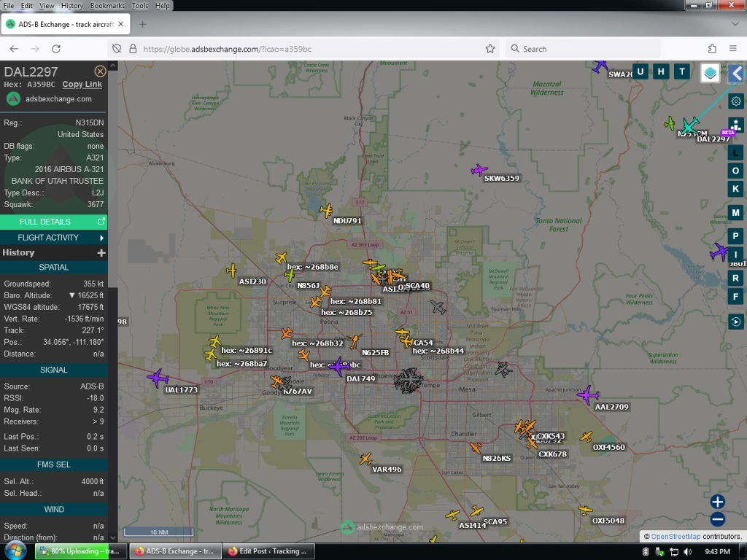The width and height of the screenshot is (747, 560).
Task: Open the Firefox extensions icon
Action: coord(712,49)
